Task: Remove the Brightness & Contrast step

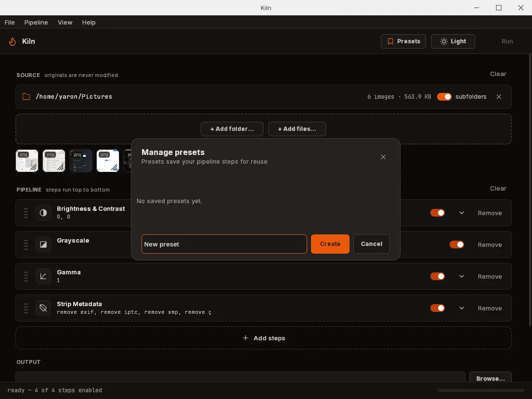Action: click(x=490, y=213)
